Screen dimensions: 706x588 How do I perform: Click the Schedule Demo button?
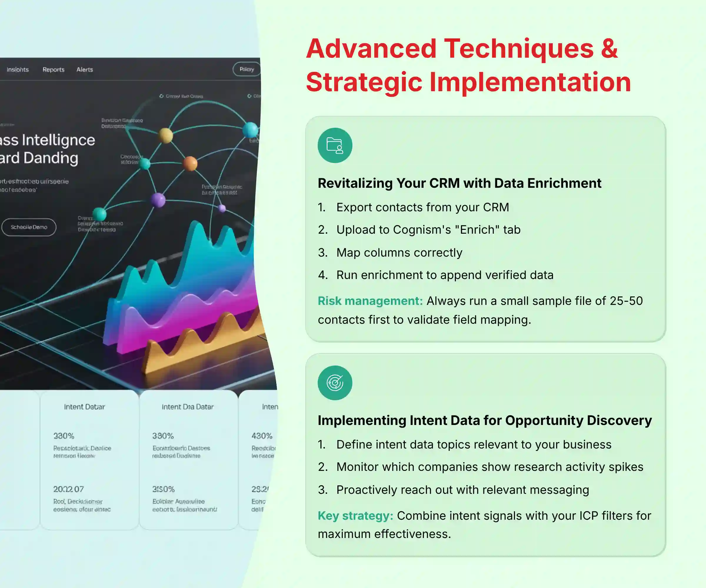coord(29,227)
